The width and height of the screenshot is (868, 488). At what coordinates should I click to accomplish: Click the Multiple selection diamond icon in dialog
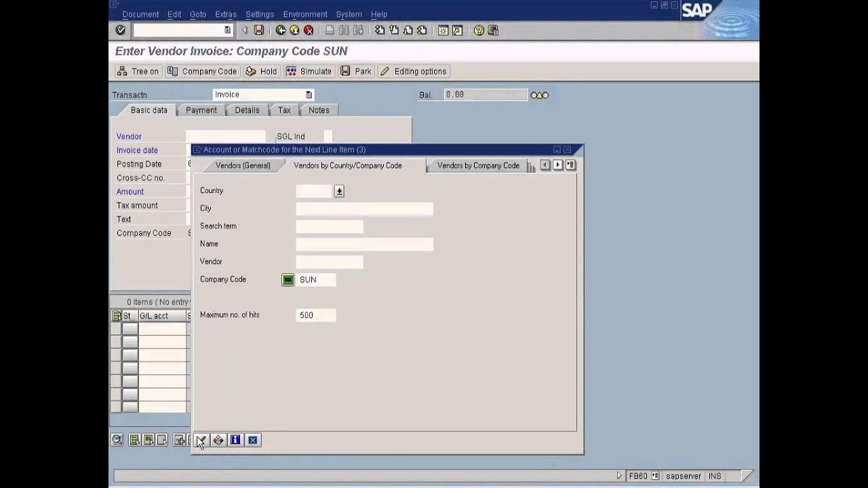point(218,441)
